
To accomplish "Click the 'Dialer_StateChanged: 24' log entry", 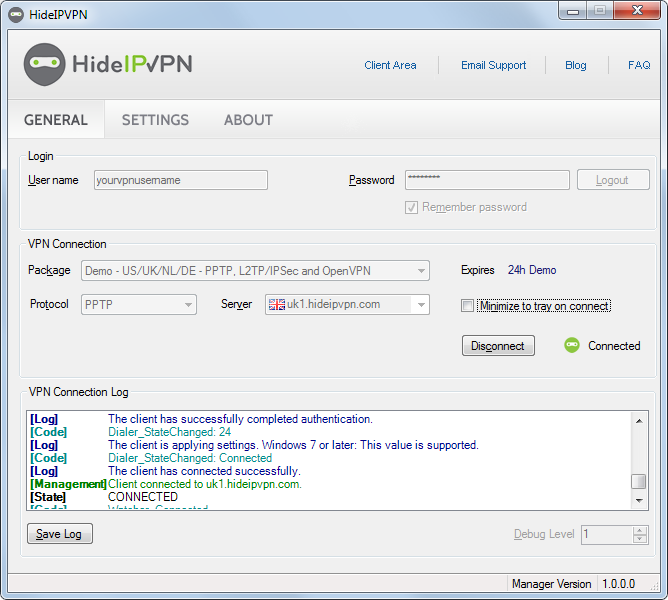I will pyautogui.click(x=170, y=432).
